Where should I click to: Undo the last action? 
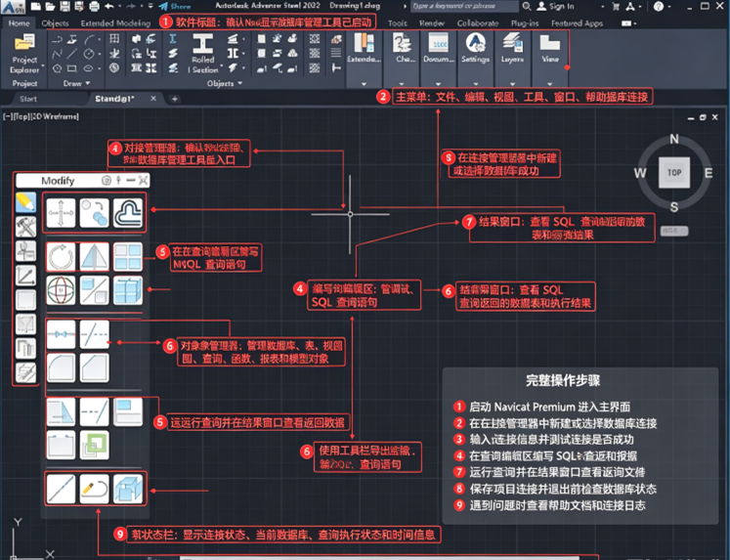pos(108,6)
